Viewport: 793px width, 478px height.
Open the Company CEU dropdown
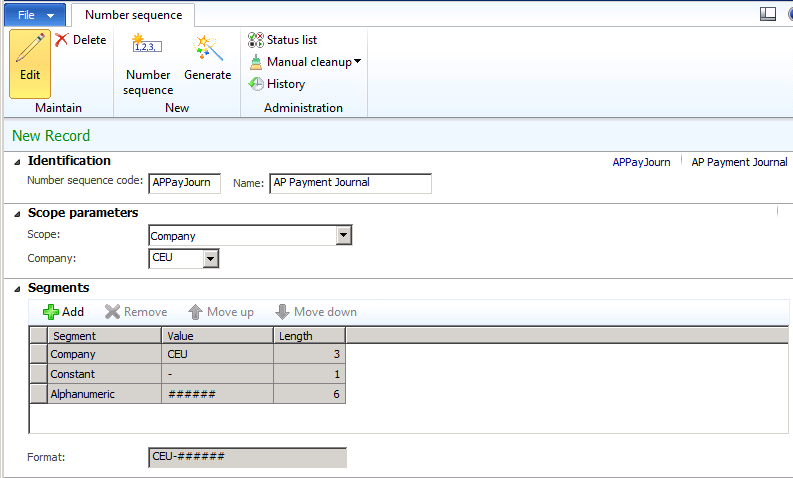click(210, 259)
